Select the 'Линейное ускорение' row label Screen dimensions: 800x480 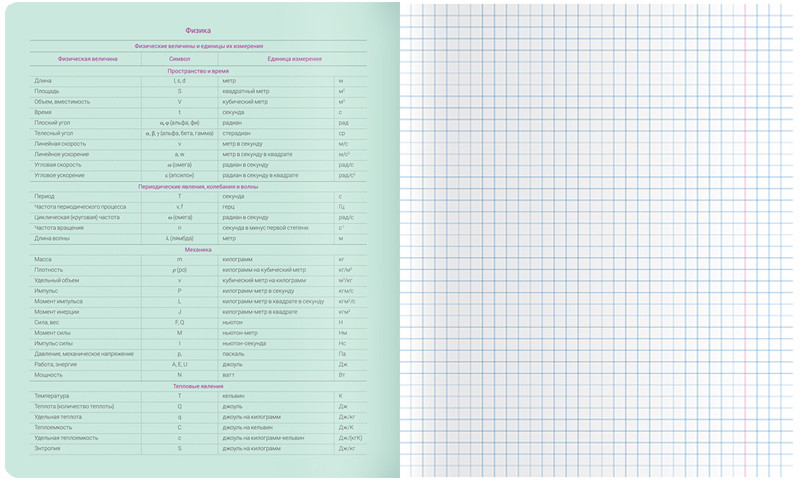[62, 154]
